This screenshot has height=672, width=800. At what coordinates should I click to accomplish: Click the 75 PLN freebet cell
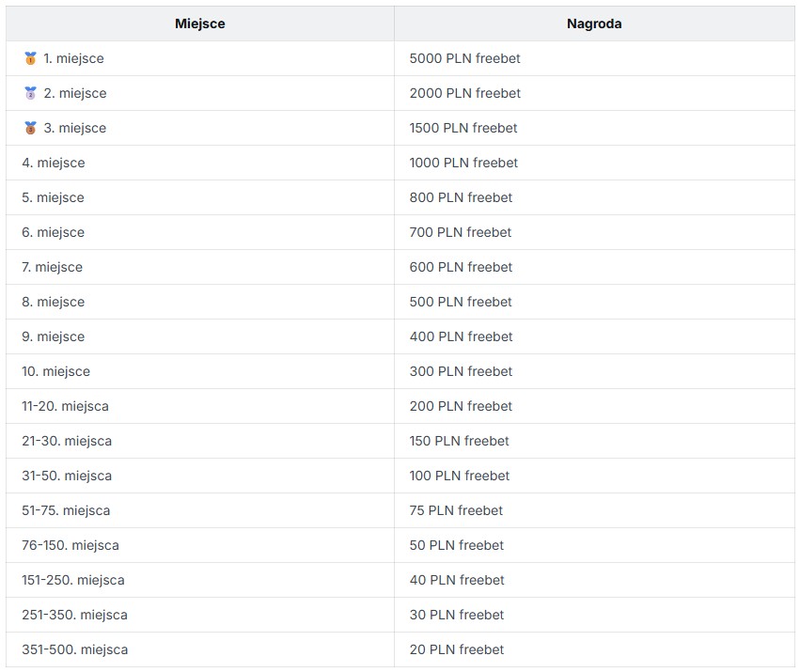coord(456,509)
